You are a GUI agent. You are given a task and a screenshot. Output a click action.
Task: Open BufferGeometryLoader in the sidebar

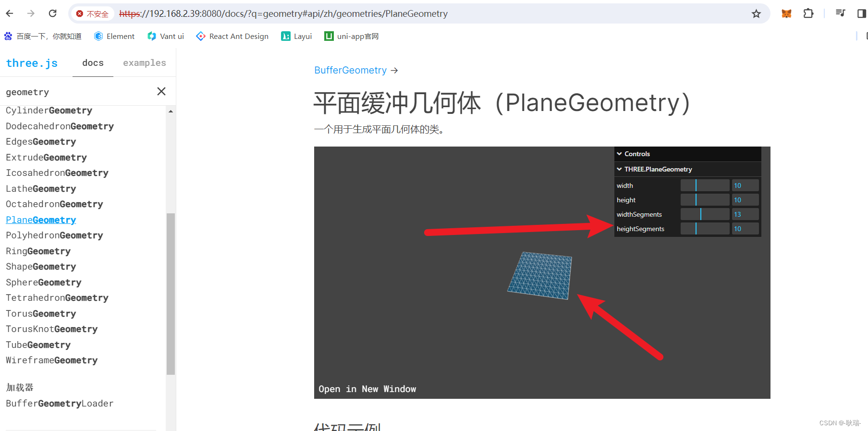coord(60,404)
